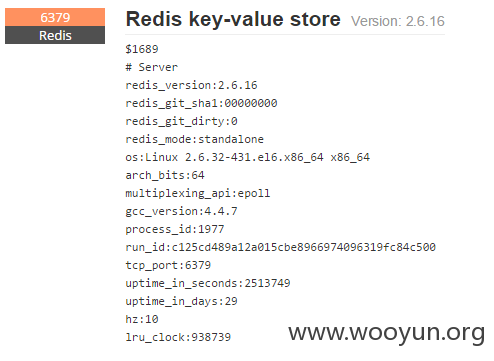Click the multiplexing_api:epoll line
This screenshot has height=361, width=494.
point(198,193)
